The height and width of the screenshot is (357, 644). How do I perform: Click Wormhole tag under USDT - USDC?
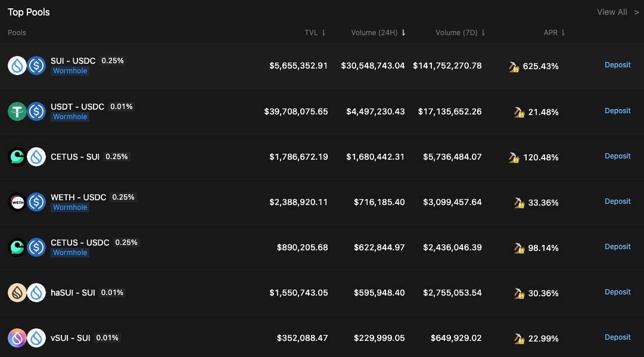click(x=70, y=117)
